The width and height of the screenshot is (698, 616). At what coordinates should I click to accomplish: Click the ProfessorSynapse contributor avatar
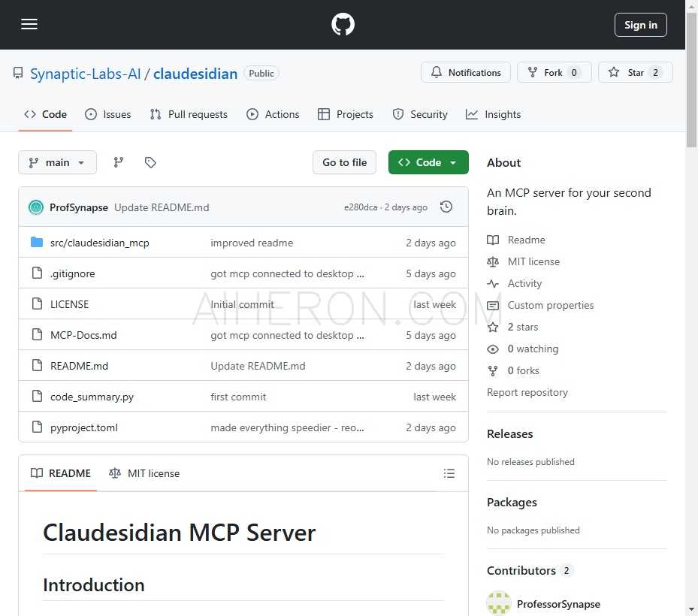click(499, 603)
